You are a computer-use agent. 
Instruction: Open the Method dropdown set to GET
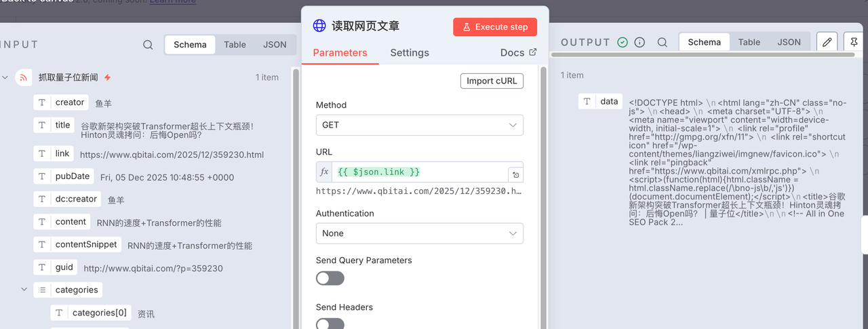pyautogui.click(x=419, y=125)
